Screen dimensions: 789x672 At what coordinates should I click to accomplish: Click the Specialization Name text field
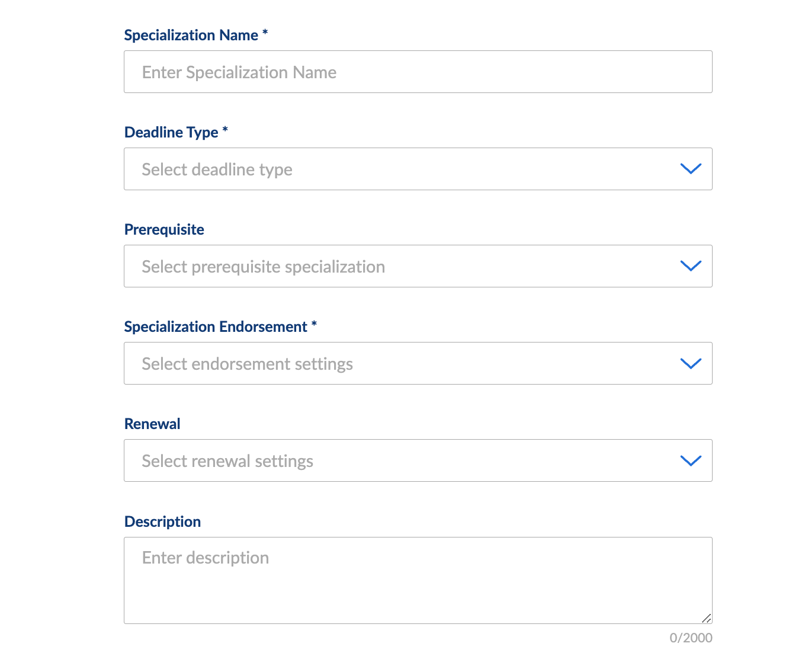(418, 72)
